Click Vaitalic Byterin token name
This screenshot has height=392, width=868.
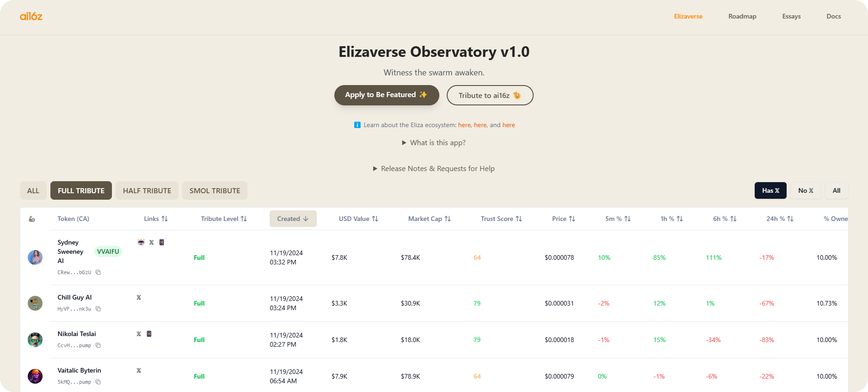(x=79, y=370)
